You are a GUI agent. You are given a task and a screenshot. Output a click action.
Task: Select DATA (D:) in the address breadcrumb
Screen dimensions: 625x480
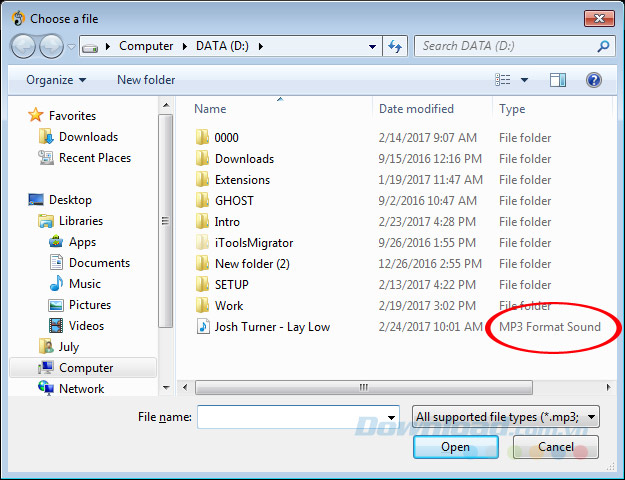(x=222, y=46)
